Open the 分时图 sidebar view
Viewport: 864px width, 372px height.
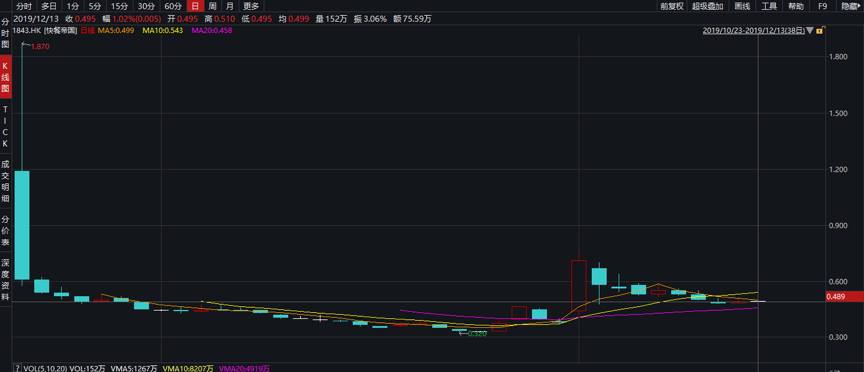tap(6, 34)
